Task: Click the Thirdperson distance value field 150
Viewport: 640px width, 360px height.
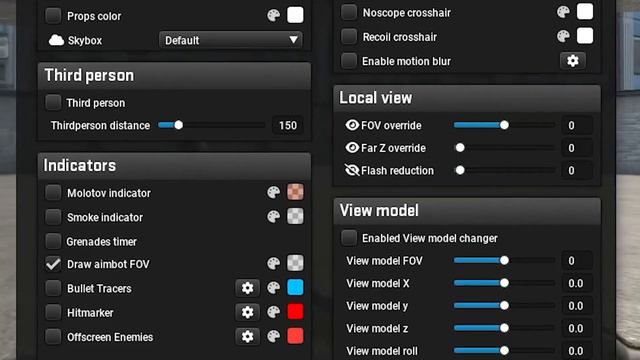Action: (288, 125)
